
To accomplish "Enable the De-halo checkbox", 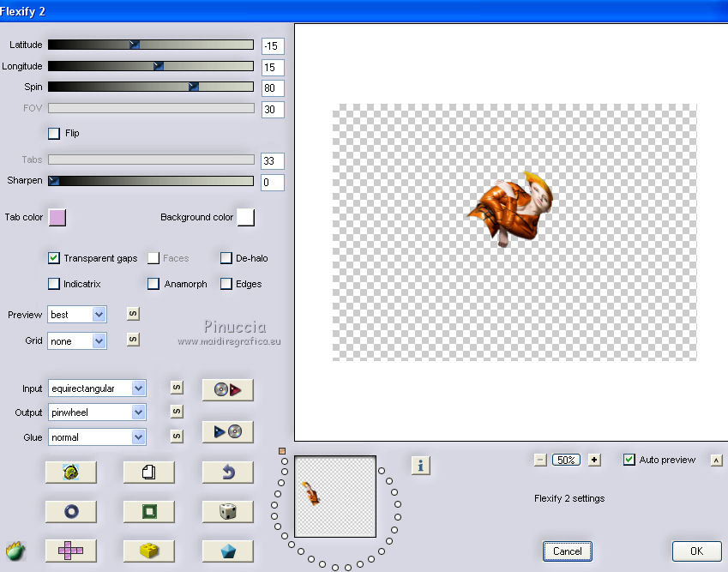I will [226, 258].
